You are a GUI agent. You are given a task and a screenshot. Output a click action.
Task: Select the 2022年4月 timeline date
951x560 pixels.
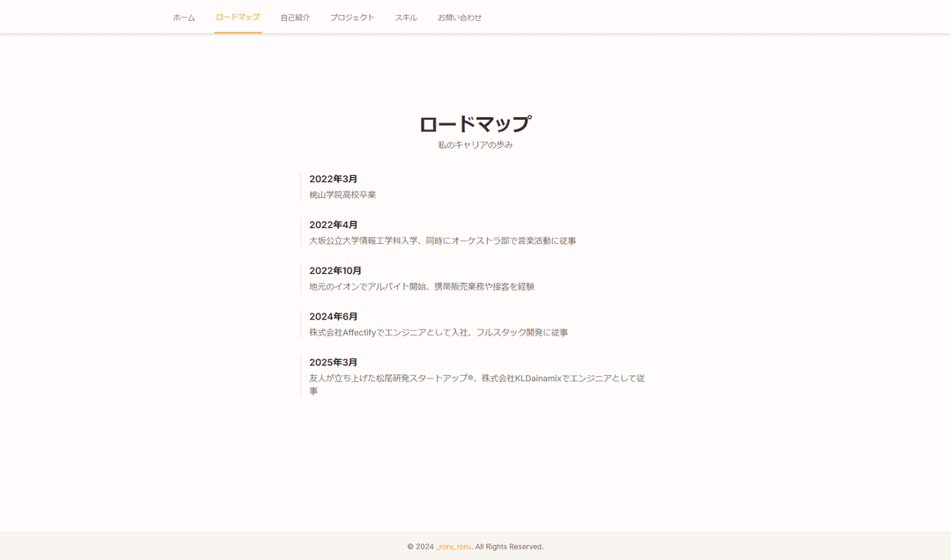click(x=333, y=225)
